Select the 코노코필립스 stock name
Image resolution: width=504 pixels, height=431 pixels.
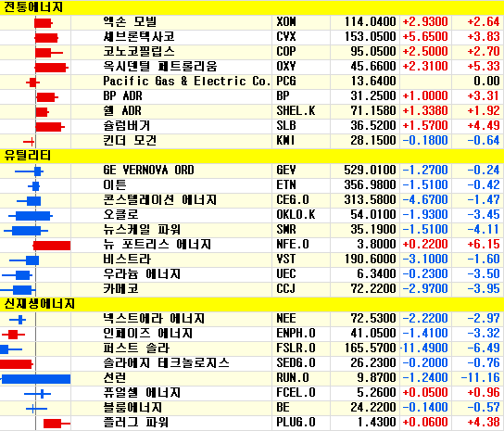pyautogui.click(x=139, y=52)
